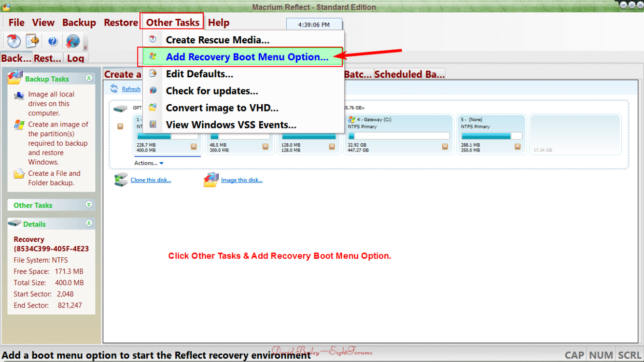This screenshot has height=362, width=644.
Task: Click the Clone this disk icon
Action: [x=121, y=180]
